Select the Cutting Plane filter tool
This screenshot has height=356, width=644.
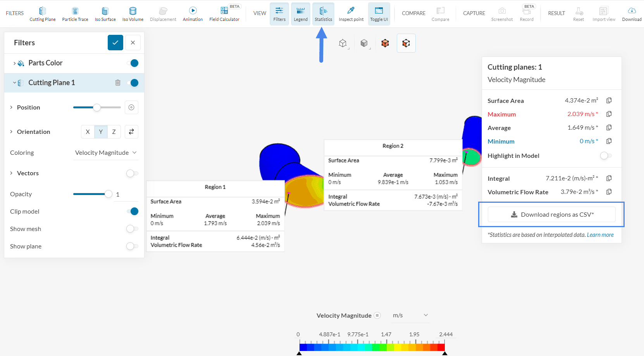point(43,14)
